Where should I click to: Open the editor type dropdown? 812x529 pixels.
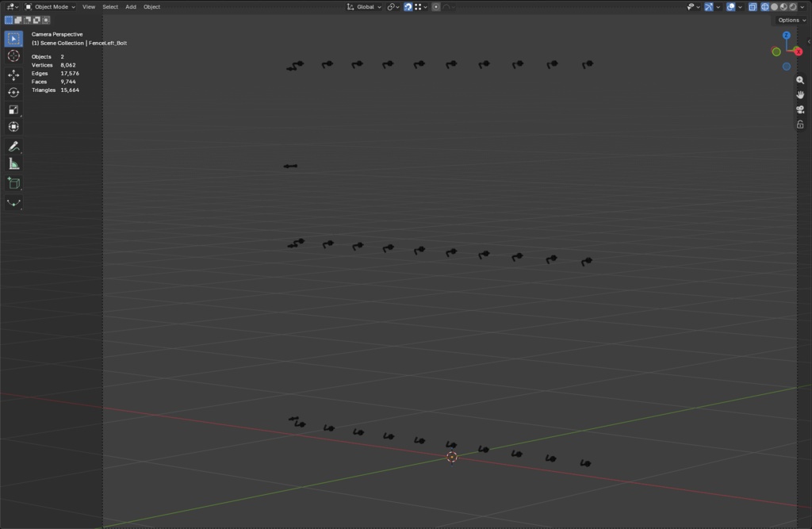click(13, 6)
